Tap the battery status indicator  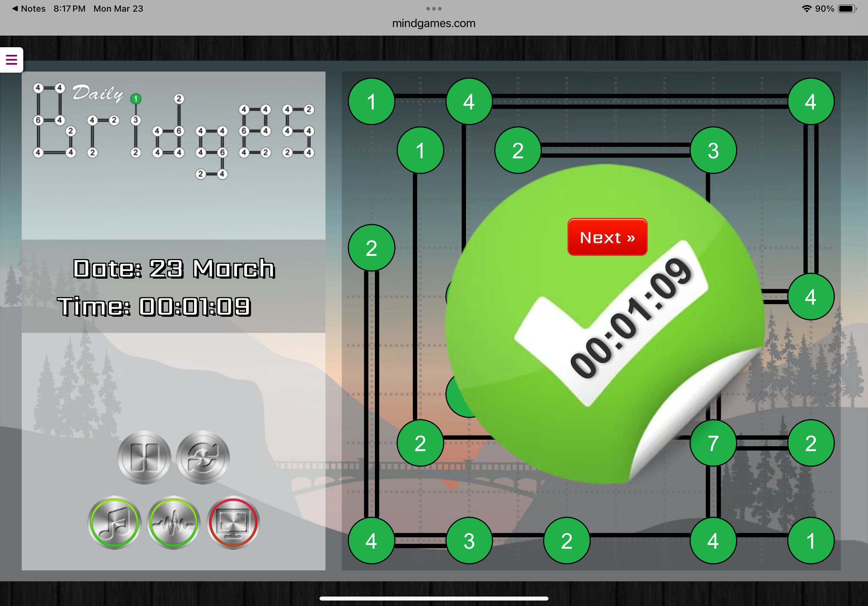tap(847, 8)
